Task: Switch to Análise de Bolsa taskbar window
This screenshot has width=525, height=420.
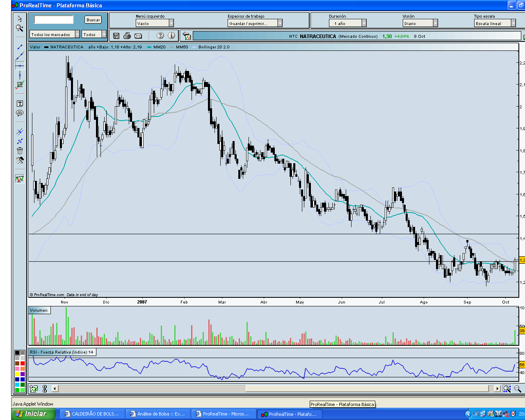Action: coord(157,414)
